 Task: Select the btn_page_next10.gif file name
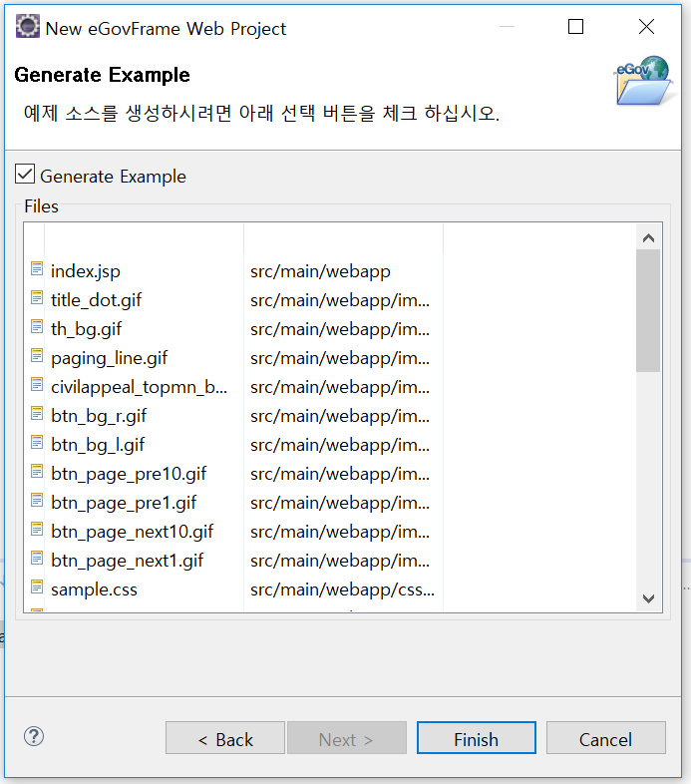132,532
